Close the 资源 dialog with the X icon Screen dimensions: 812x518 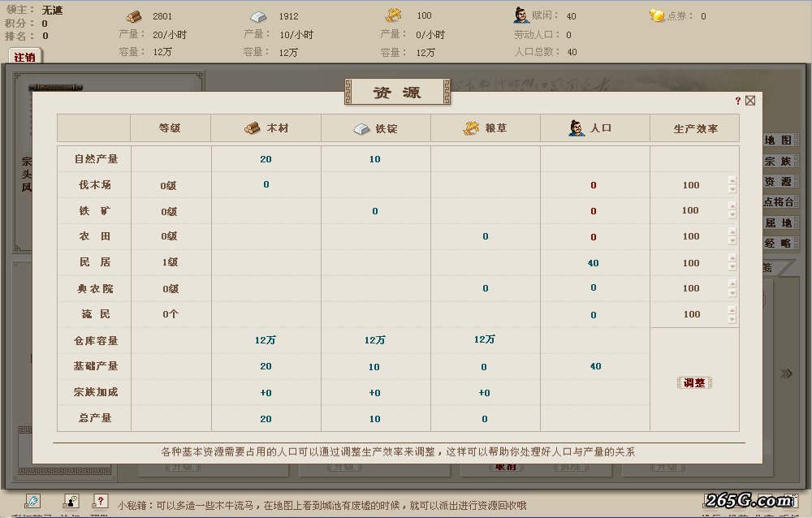750,101
